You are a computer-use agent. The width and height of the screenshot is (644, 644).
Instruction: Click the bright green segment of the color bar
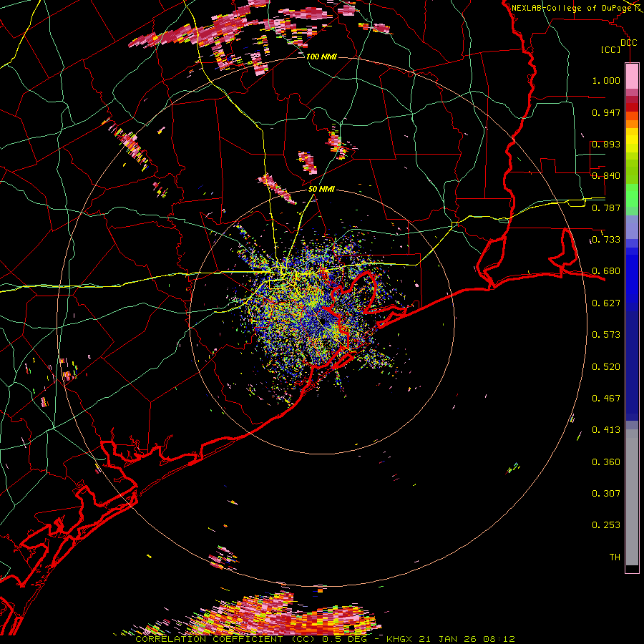[x=632, y=195]
